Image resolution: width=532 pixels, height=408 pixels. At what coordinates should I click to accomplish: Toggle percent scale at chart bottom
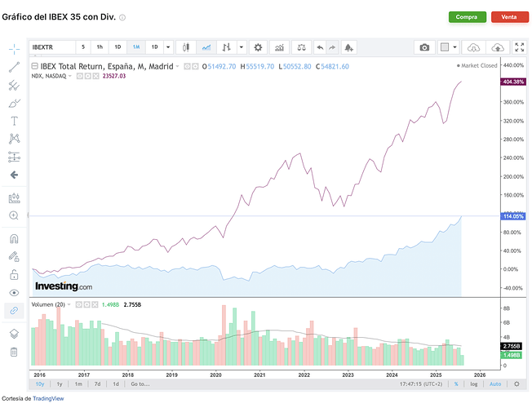[x=456, y=384]
